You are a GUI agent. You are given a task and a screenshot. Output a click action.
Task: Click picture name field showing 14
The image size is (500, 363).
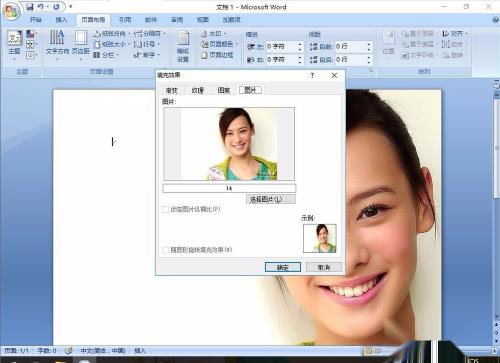click(x=229, y=188)
